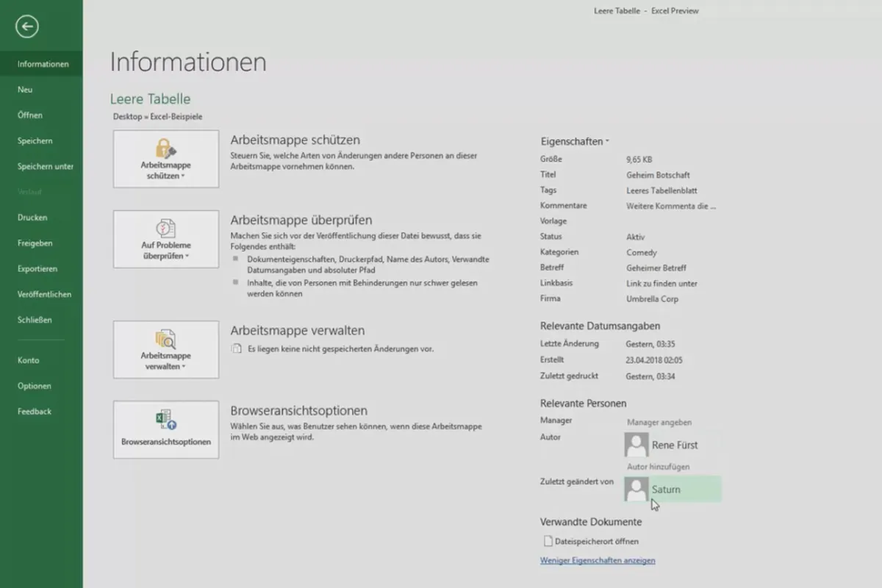Click the document icon beside Dateispeicherort öffnen
882x588 pixels.
click(548, 541)
